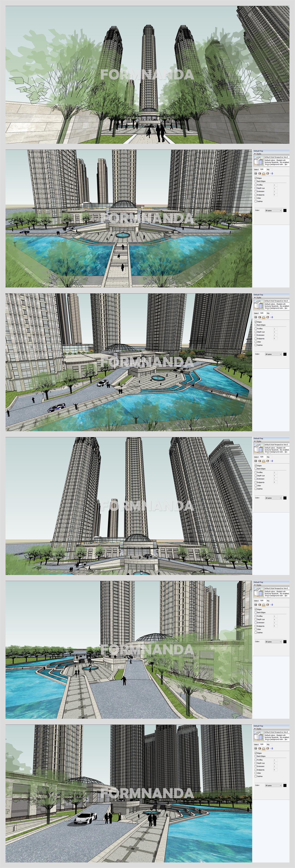The width and height of the screenshot is (295, 868).
Task: Open Color 'All same' dropdown, lone-walker path view tray
Action: point(273,642)
